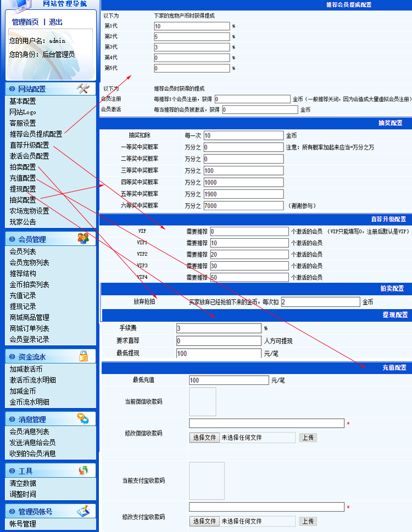The width and height of the screenshot is (412, 532).
Task: Click the gear icon beside 消息管理
Action: 83,418
